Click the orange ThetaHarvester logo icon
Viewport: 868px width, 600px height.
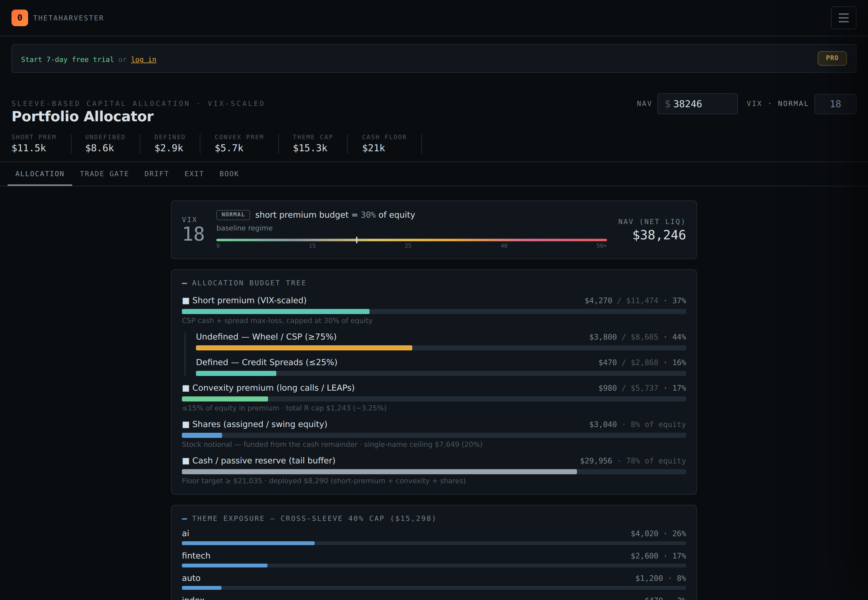[19, 18]
